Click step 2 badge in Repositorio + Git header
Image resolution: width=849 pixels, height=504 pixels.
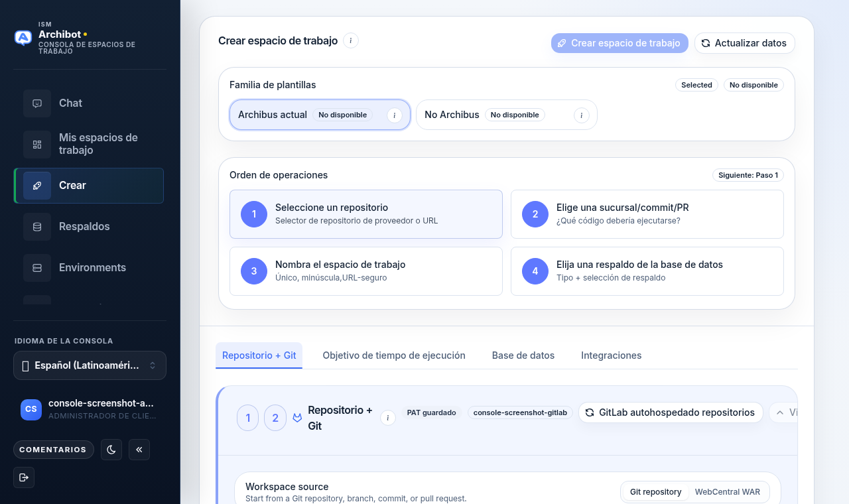tap(275, 418)
